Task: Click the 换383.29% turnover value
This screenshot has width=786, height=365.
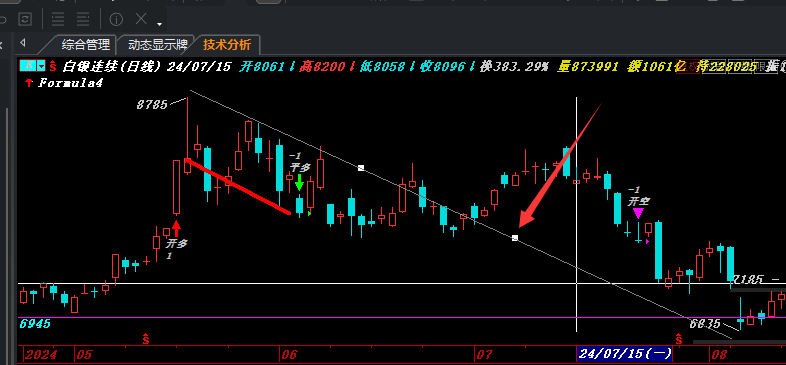Action: [x=514, y=66]
